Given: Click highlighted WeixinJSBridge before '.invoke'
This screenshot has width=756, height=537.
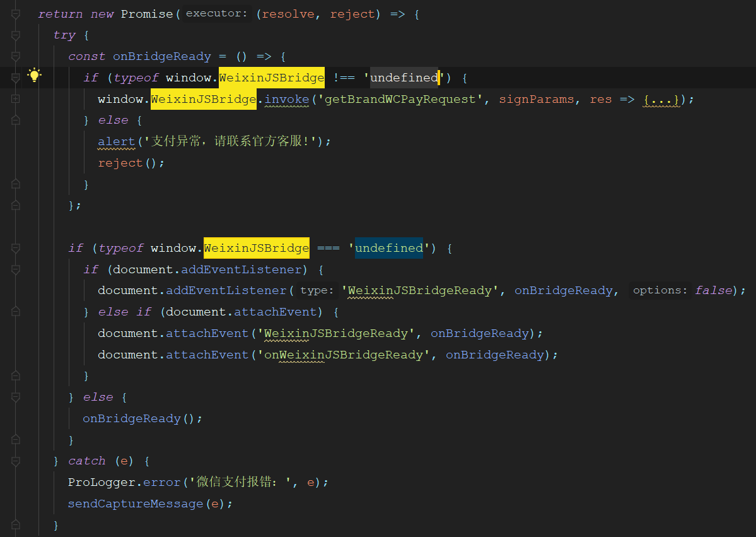Looking at the screenshot, I should click(x=204, y=100).
